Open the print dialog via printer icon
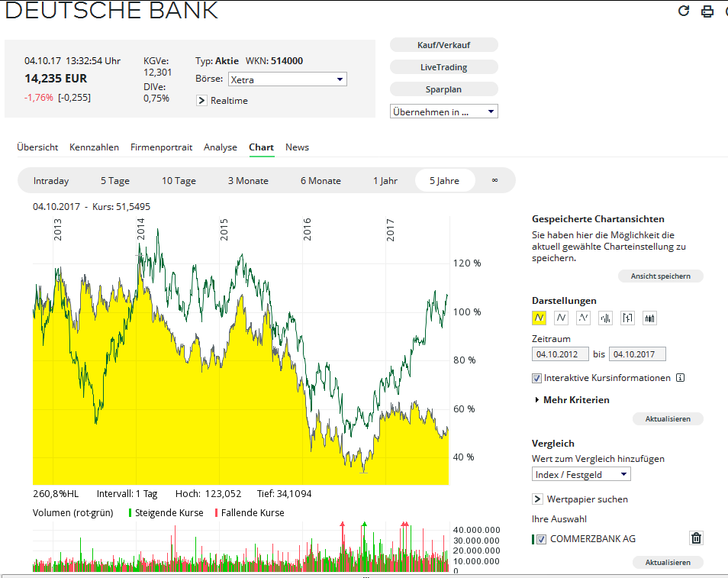This screenshot has height=578, width=728. (707, 11)
